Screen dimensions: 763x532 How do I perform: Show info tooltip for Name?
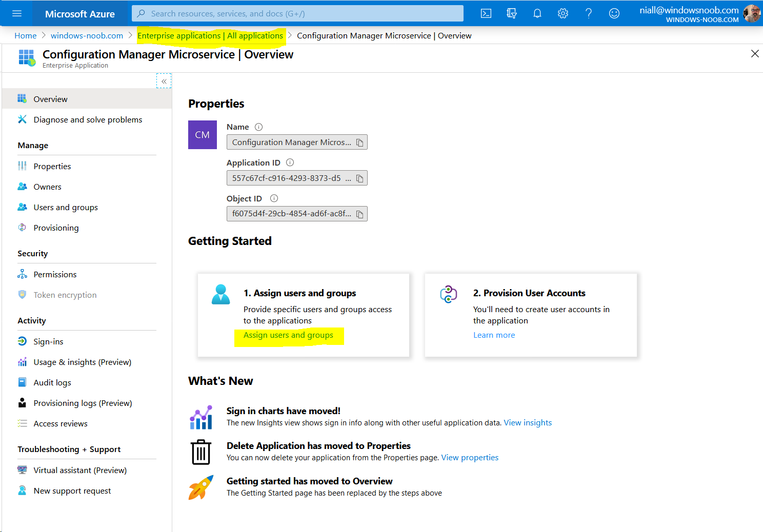[259, 127]
